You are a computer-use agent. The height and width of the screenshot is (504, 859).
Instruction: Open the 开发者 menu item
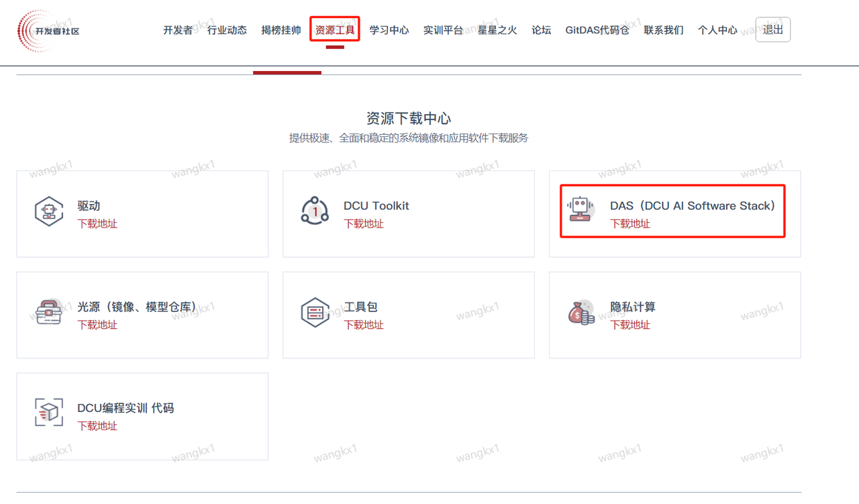tap(178, 30)
